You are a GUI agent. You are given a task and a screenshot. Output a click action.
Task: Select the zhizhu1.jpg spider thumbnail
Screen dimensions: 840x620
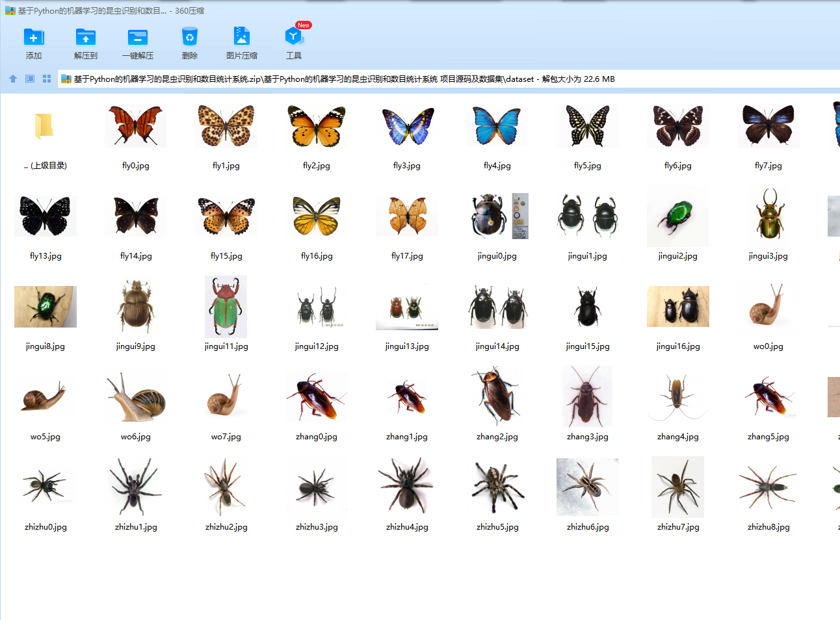(x=136, y=486)
